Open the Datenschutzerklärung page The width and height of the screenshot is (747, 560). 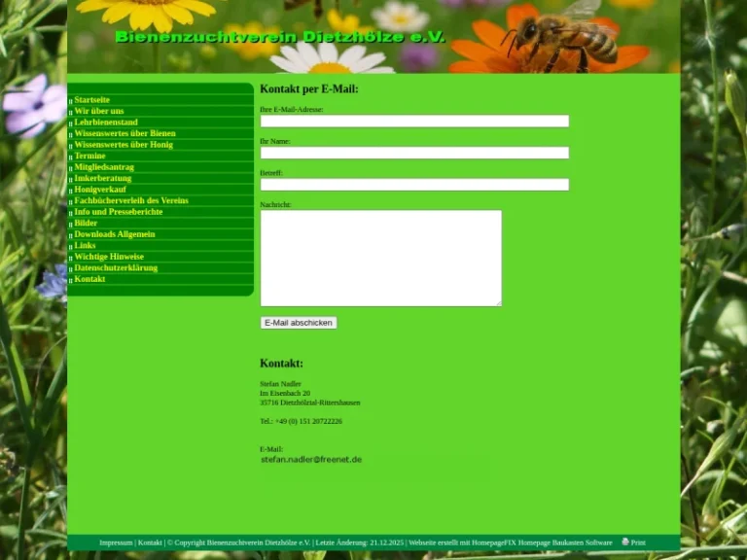pyautogui.click(x=116, y=267)
